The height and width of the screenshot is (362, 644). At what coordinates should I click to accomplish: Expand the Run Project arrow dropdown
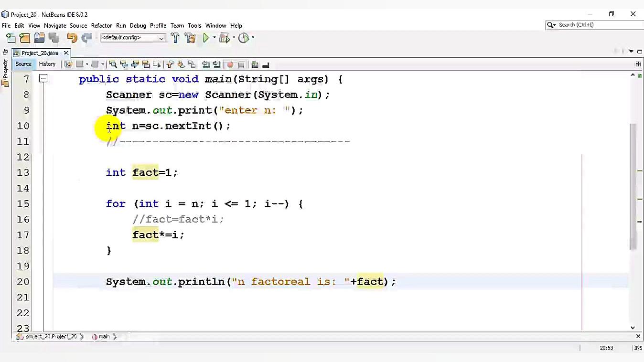click(214, 38)
